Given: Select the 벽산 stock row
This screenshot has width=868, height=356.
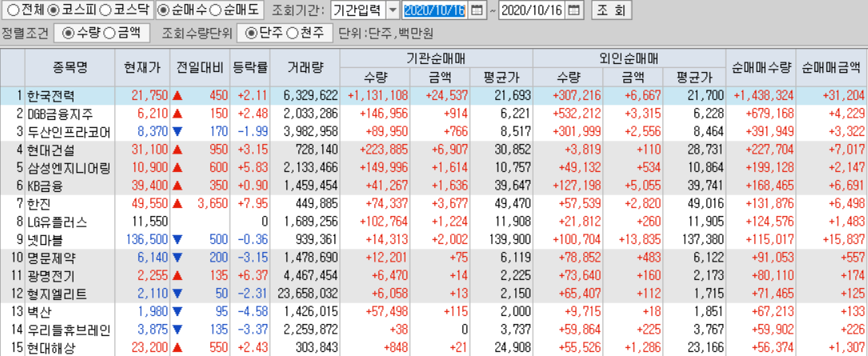Looking at the screenshot, I should [x=434, y=312].
